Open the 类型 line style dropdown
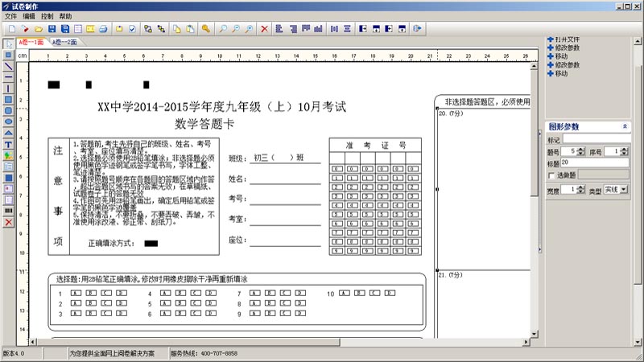This screenshot has height=362, width=644. pos(622,189)
